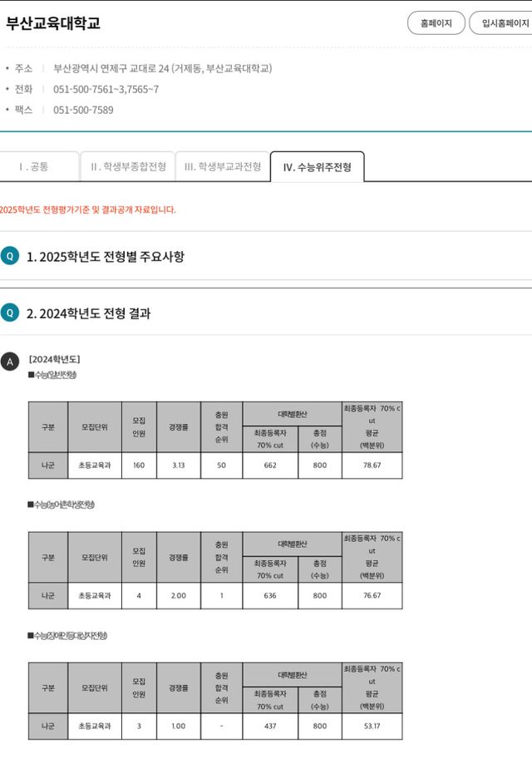Click the 53.17 cell in the 장애인등대상자전형 table
532x773 pixels.
[372, 726]
